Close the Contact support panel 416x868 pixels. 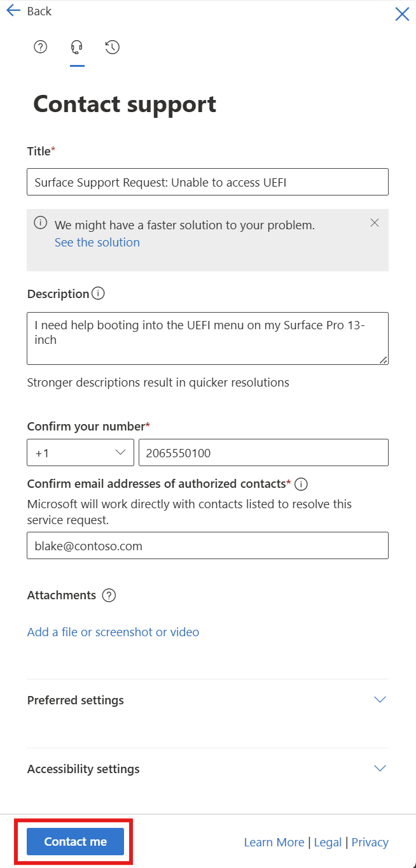[x=401, y=13]
